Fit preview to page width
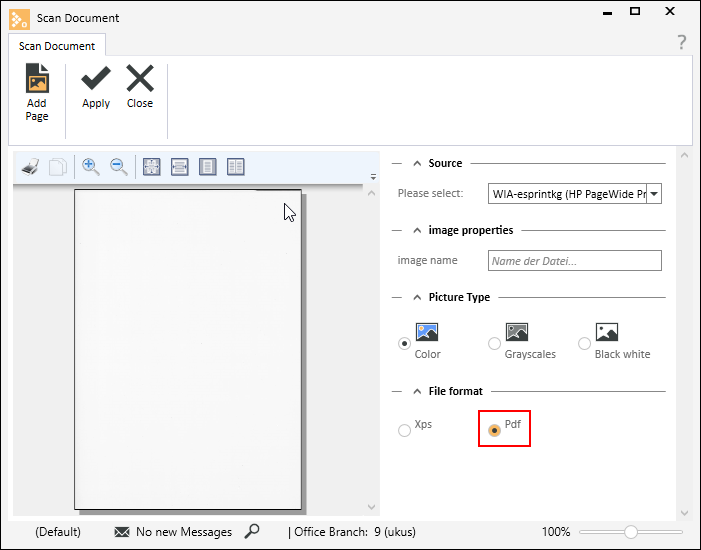 pyautogui.click(x=180, y=167)
